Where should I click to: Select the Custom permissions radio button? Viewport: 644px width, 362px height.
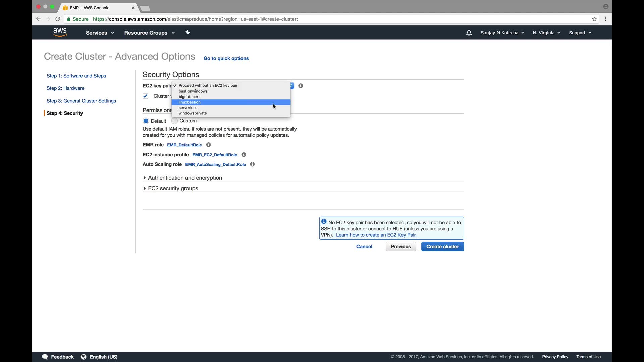click(x=174, y=121)
